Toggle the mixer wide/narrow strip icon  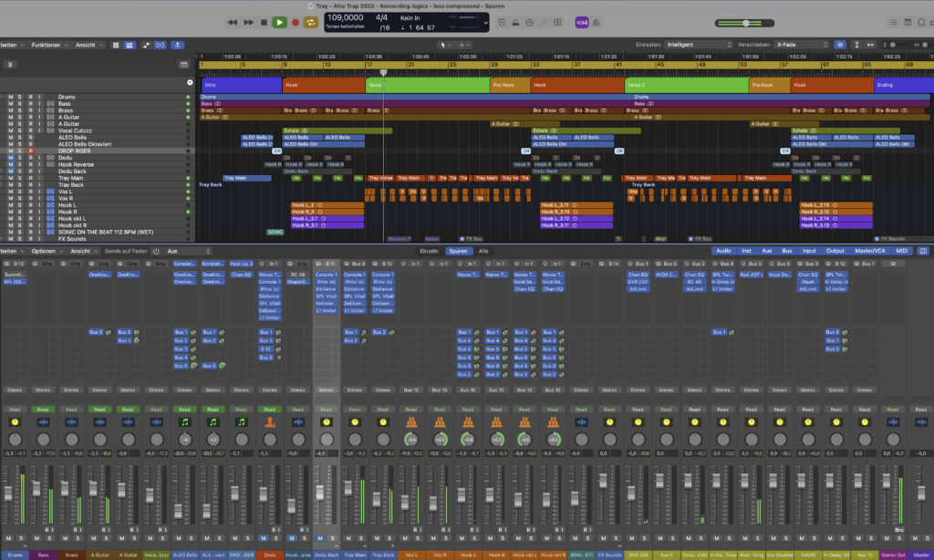pyautogui.click(x=923, y=251)
